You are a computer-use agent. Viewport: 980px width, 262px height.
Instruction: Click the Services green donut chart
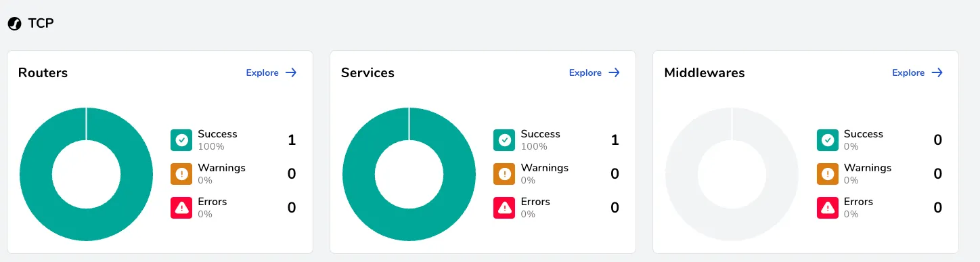(409, 174)
